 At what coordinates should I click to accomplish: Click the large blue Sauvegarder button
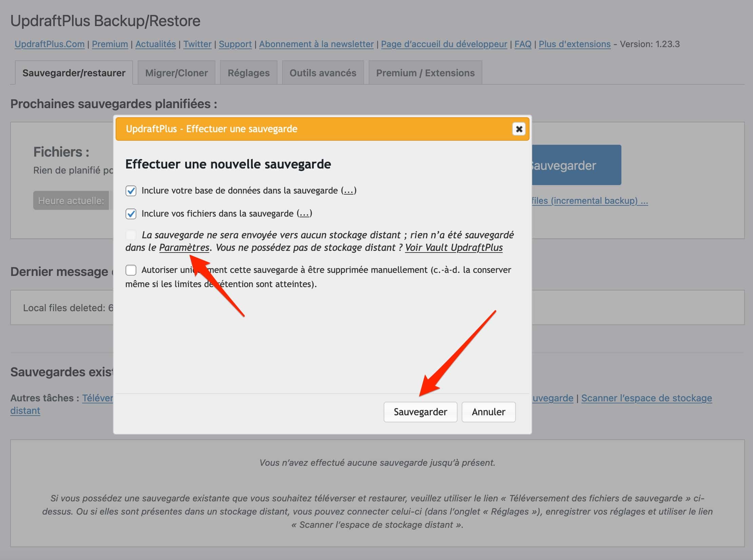(577, 165)
